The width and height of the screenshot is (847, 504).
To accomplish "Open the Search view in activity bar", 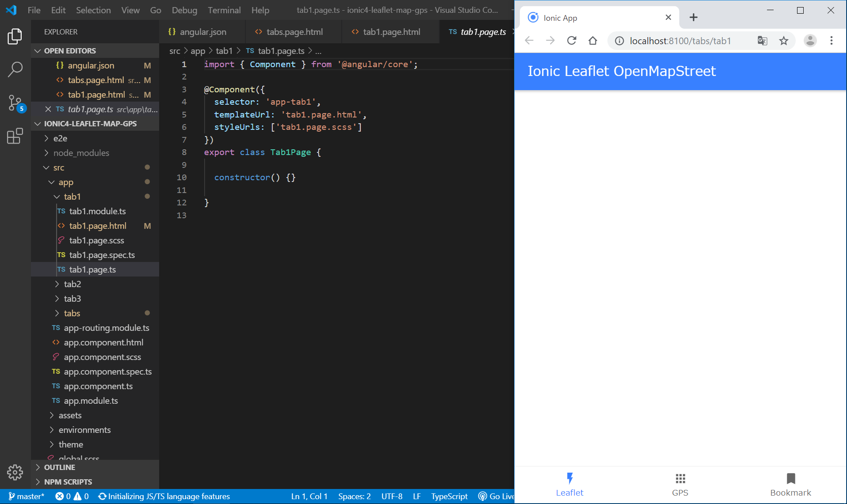I will coord(15,69).
